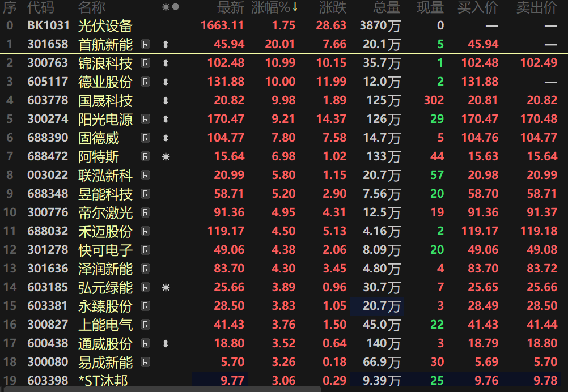Click the R badge beside 首航新能
Viewport: 568px width, 392px height.
pos(145,45)
